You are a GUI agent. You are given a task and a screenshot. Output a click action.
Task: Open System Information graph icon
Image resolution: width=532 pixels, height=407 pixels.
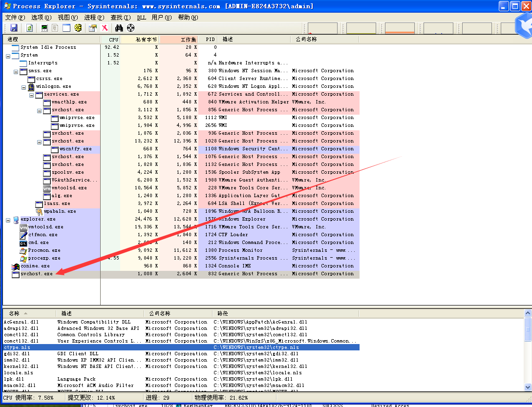44,28
